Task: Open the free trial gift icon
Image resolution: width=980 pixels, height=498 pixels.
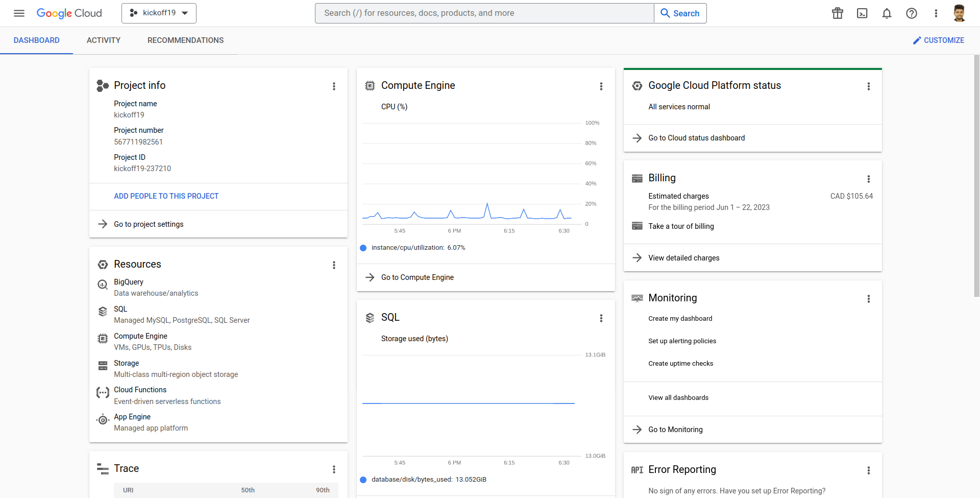Action: [838, 13]
